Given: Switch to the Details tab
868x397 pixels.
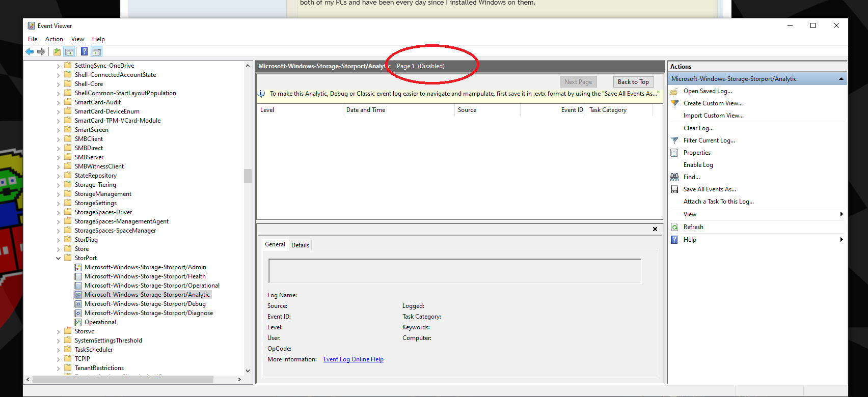Looking at the screenshot, I should coord(300,245).
